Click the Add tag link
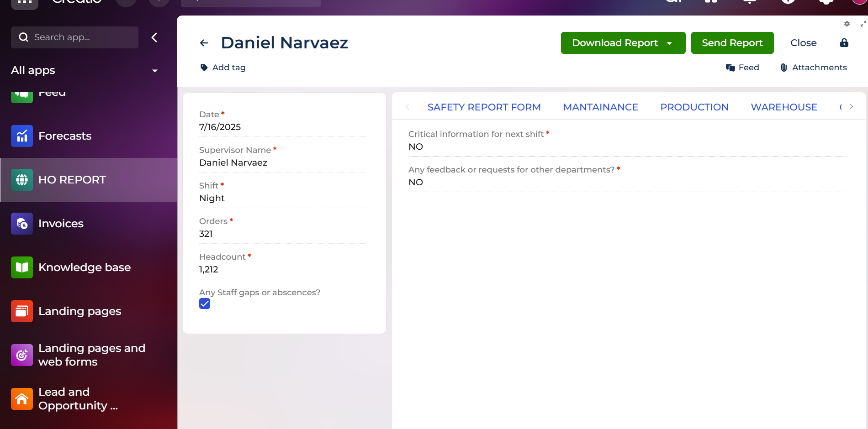The height and width of the screenshot is (429, 868). 223,68
